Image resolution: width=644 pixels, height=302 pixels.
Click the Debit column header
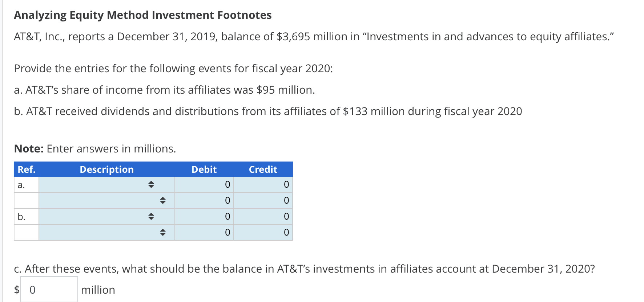click(204, 170)
